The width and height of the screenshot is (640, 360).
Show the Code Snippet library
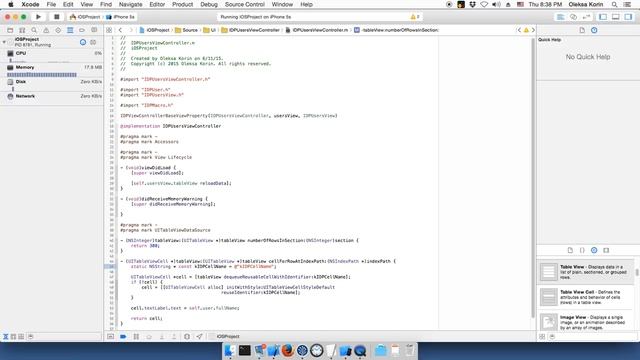point(582,250)
